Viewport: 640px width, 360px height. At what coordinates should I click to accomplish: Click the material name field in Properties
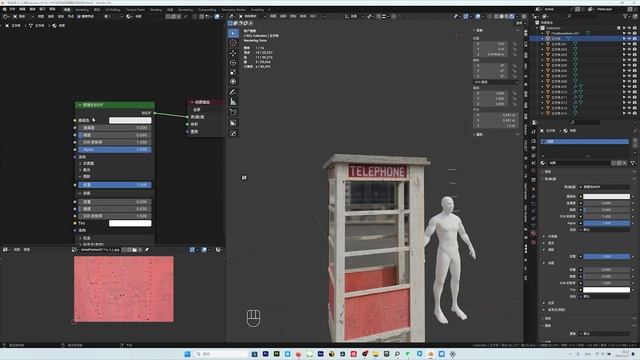click(579, 163)
